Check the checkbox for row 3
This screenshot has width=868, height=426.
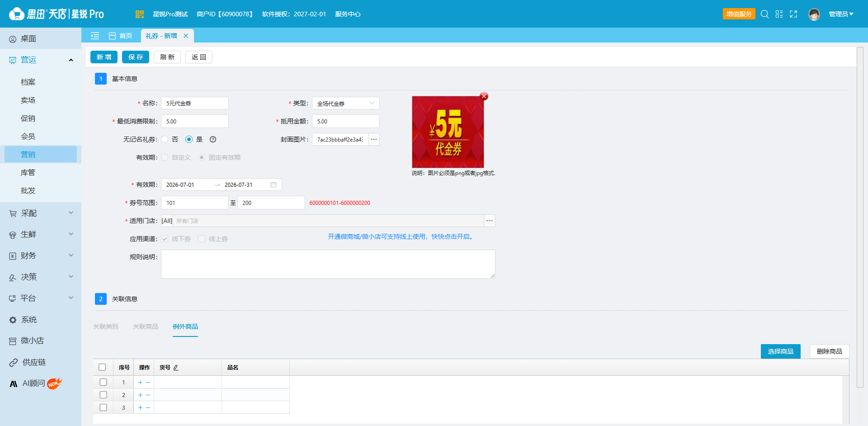point(103,407)
